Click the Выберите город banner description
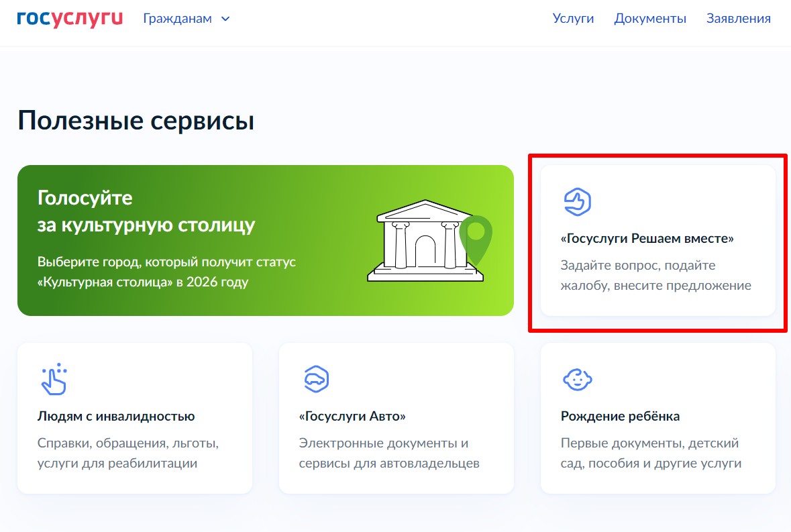Screen dimensions: 791x532 click(x=166, y=272)
